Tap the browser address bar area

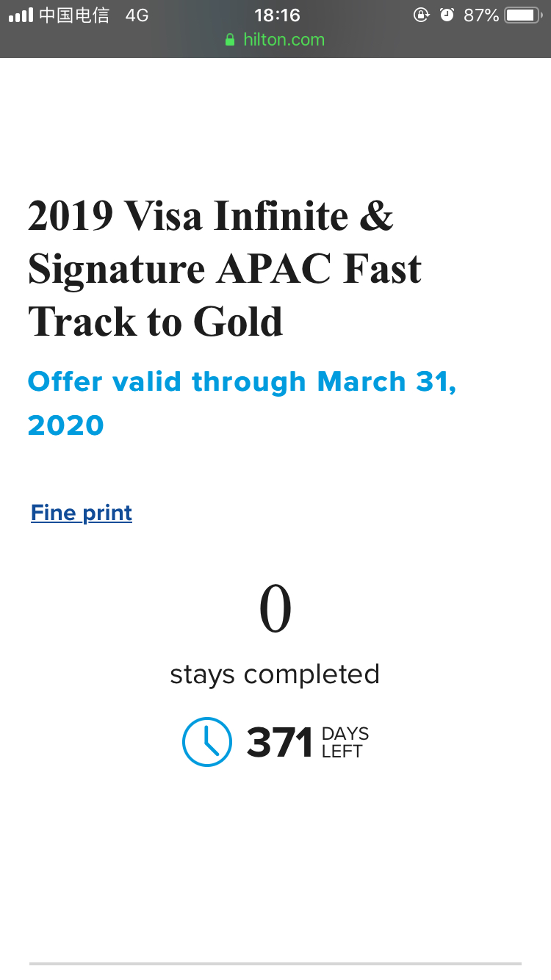(x=275, y=40)
